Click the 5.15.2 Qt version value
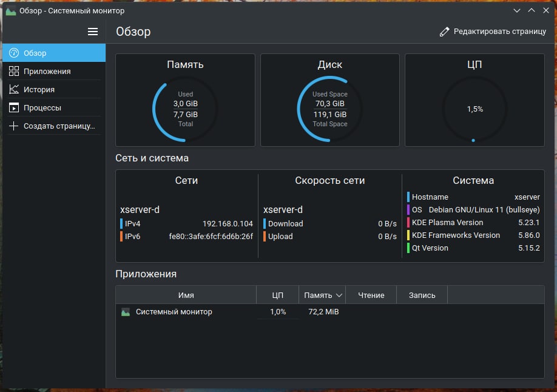 coord(529,248)
